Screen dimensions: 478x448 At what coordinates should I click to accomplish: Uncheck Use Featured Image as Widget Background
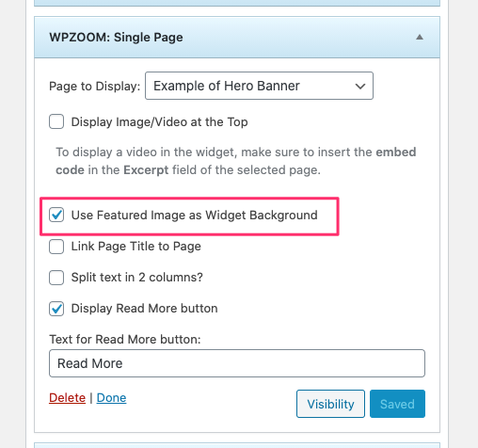pos(56,215)
